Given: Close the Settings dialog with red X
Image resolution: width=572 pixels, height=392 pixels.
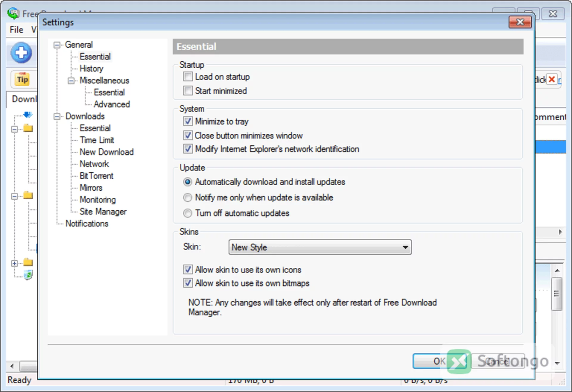Looking at the screenshot, I should point(520,22).
